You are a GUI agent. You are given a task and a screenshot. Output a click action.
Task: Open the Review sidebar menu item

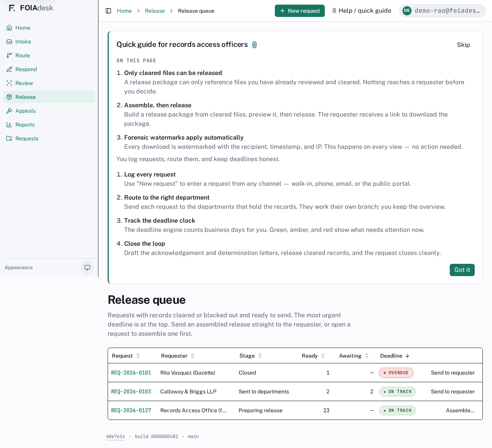[49, 83]
